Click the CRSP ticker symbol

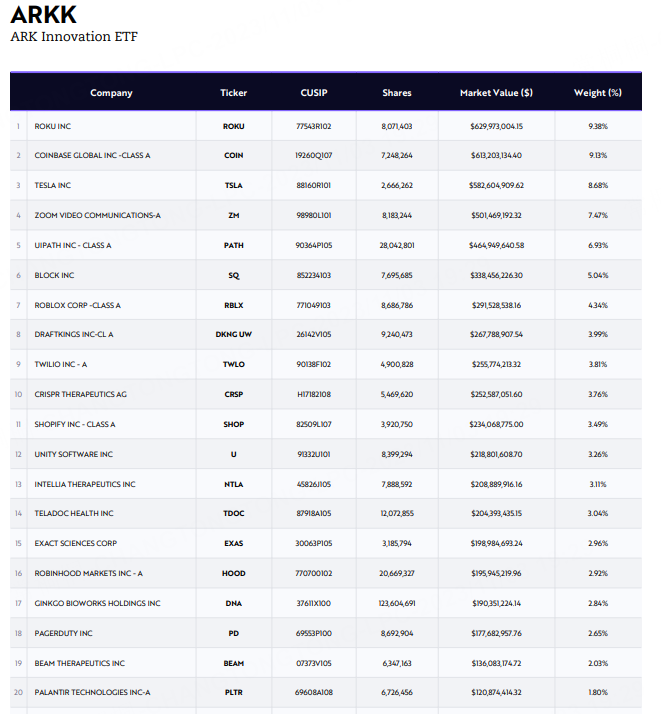point(234,394)
